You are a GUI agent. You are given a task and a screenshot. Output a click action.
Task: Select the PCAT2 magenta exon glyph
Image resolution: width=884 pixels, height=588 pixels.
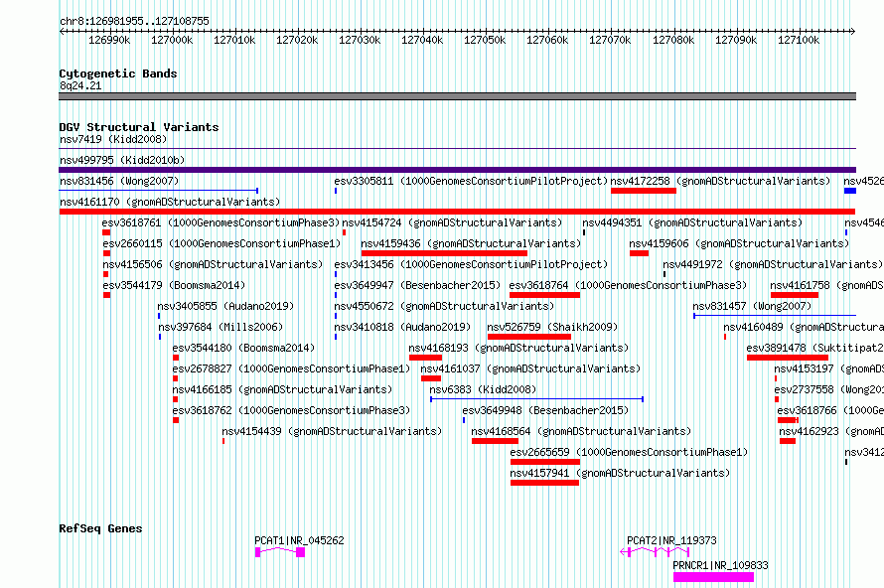(x=655, y=552)
